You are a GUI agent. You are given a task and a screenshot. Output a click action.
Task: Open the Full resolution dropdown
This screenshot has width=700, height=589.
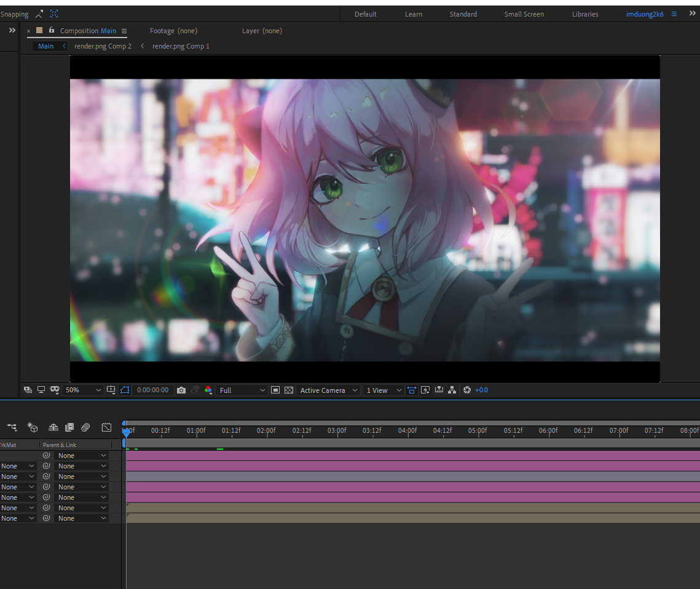tap(242, 390)
